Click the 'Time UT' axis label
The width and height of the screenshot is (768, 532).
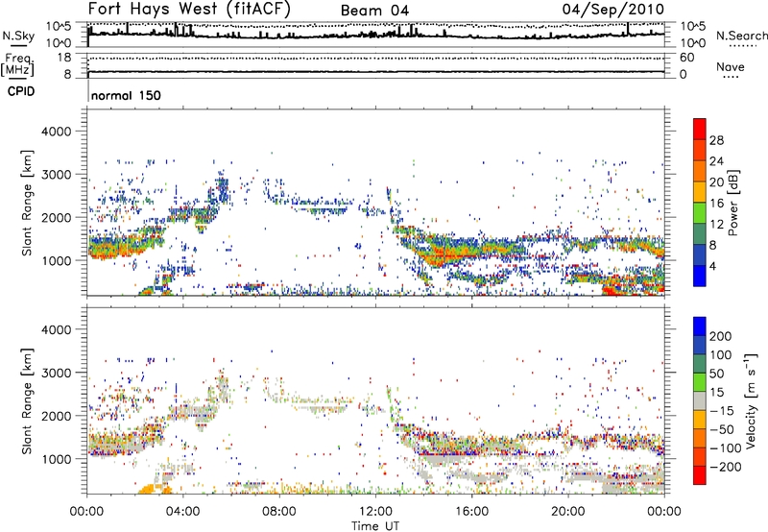[375, 526]
